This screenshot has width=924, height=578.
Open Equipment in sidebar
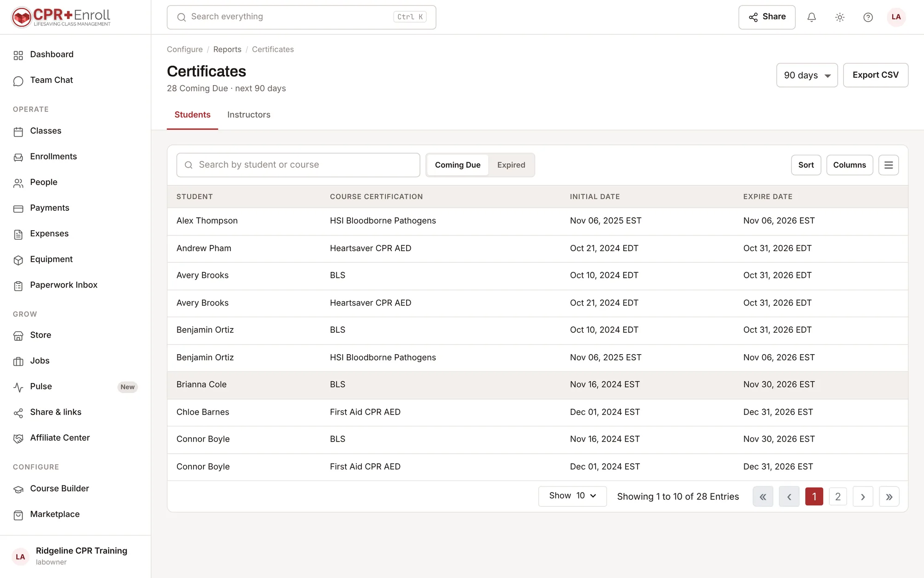tap(75, 259)
